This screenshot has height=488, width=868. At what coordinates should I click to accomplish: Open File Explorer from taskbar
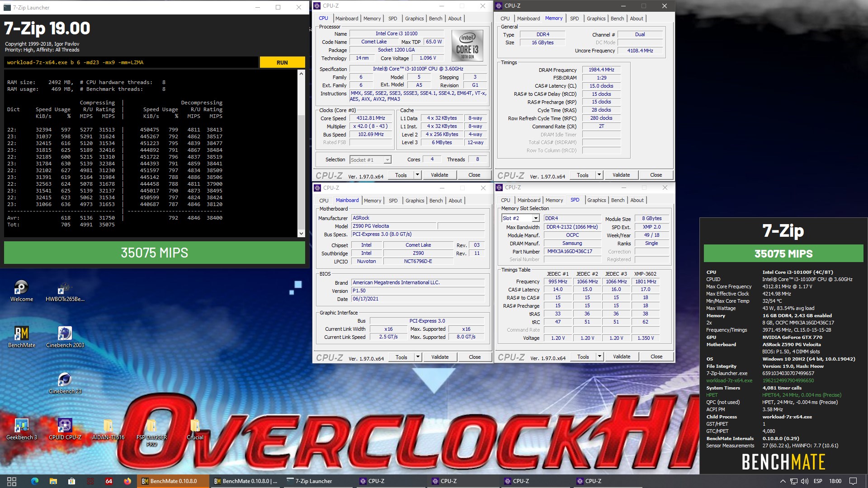point(53,481)
